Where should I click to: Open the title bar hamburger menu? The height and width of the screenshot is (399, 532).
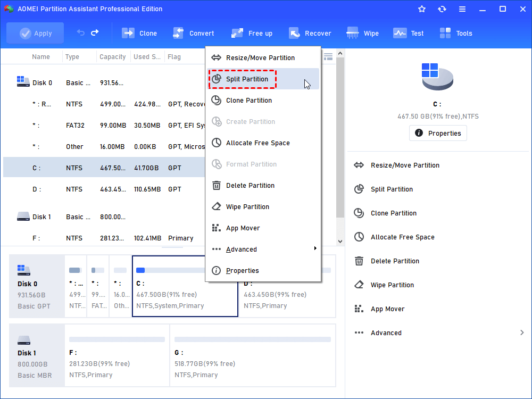(462, 9)
